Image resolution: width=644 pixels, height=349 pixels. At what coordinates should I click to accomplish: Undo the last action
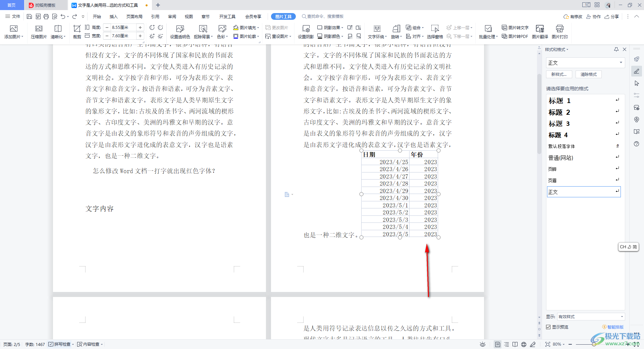pyautogui.click(x=63, y=16)
